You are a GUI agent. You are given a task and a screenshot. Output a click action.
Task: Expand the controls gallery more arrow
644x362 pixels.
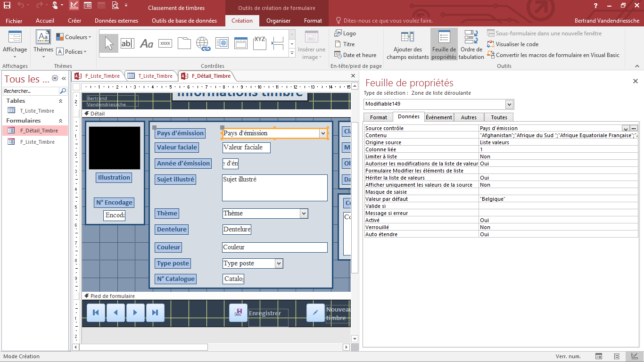click(292, 54)
